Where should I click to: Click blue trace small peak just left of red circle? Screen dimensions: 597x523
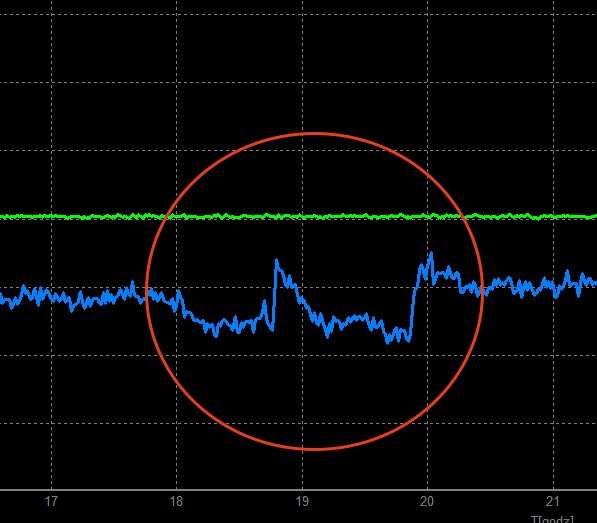pos(132,283)
